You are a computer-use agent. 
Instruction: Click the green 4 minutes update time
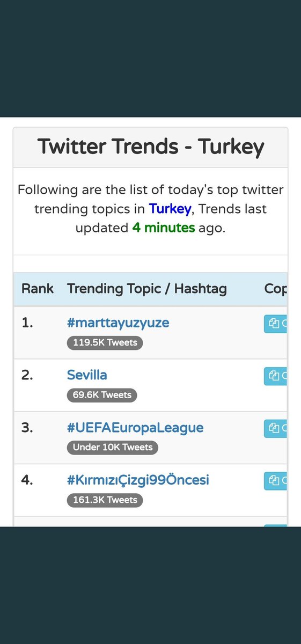pyautogui.click(x=164, y=227)
